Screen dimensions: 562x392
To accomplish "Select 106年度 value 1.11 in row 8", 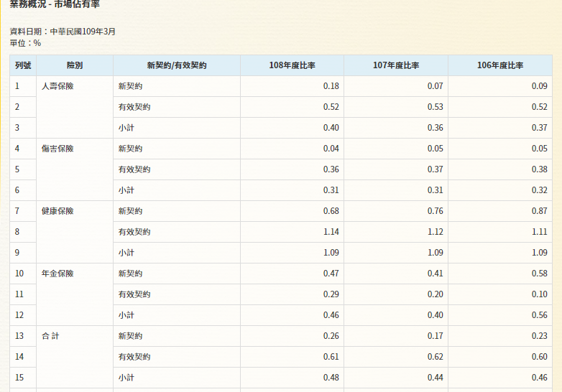I will 540,232.
